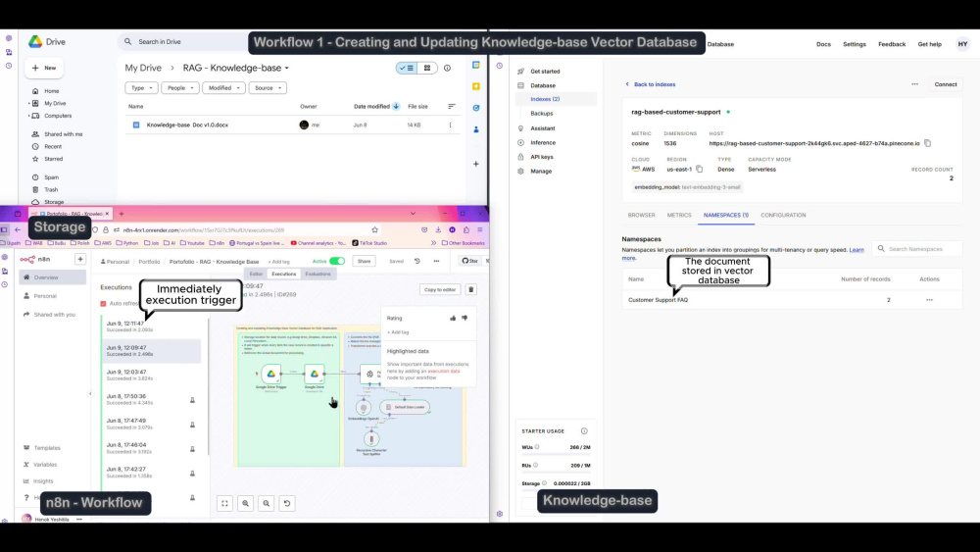The height and width of the screenshot is (552, 980).
Task: Switch to CONFIGURATION tab in Pinecone
Action: pos(783,215)
